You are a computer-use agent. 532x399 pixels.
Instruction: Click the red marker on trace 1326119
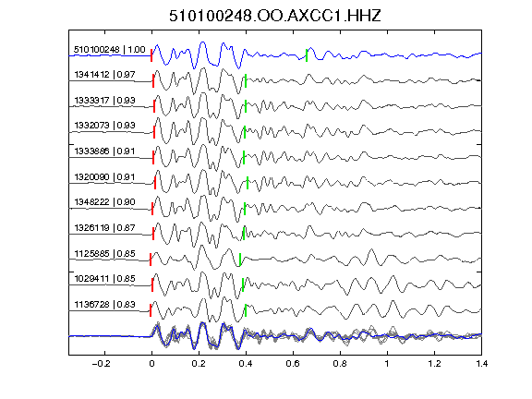[153, 234]
